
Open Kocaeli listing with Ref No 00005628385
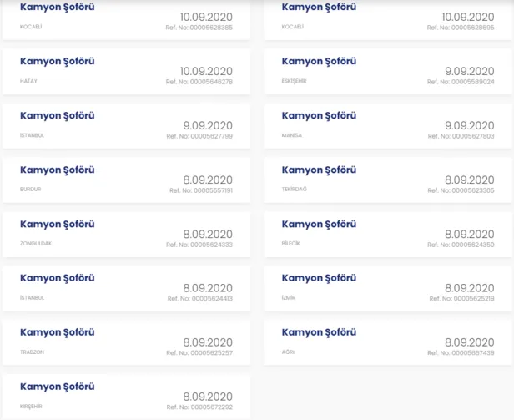point(57,8)
